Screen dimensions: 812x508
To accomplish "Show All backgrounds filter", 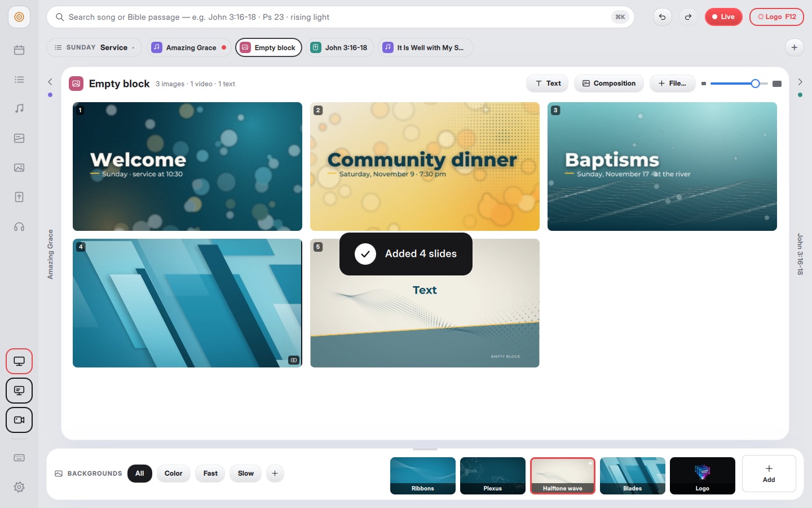I will pos(140,474).
